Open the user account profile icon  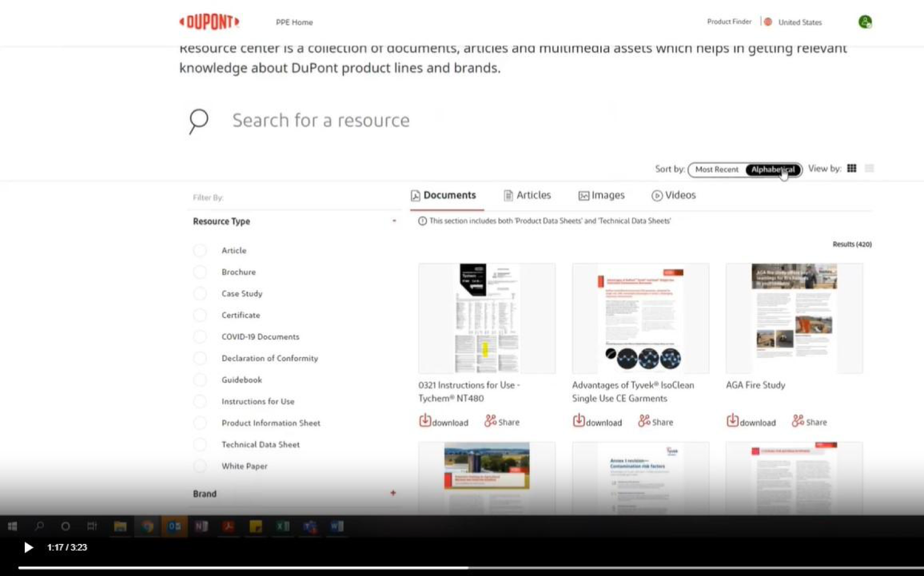(x=865, y=22)
